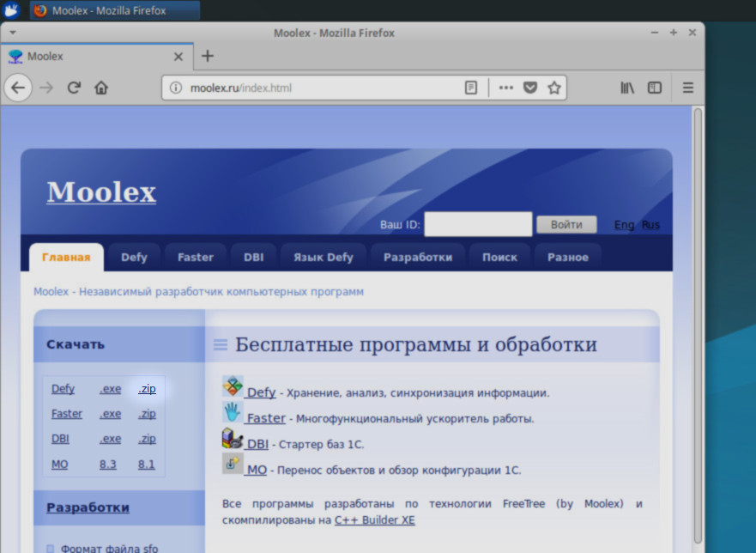Download Faster .zip from sidebar
Screen dimensions: 756x553
pyautogui.click(x=147, y=414)
